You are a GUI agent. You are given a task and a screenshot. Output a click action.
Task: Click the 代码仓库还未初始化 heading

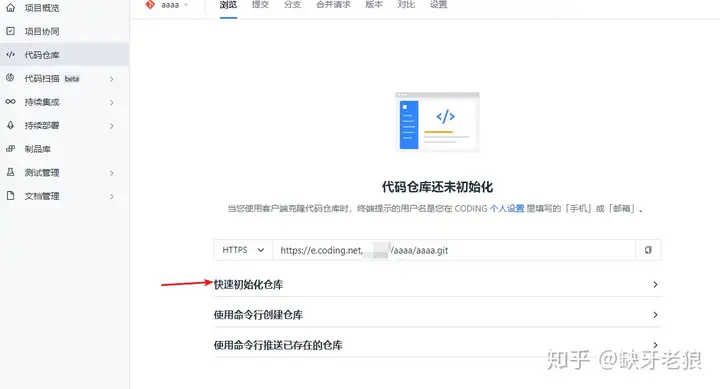click(x=437, y=187)
